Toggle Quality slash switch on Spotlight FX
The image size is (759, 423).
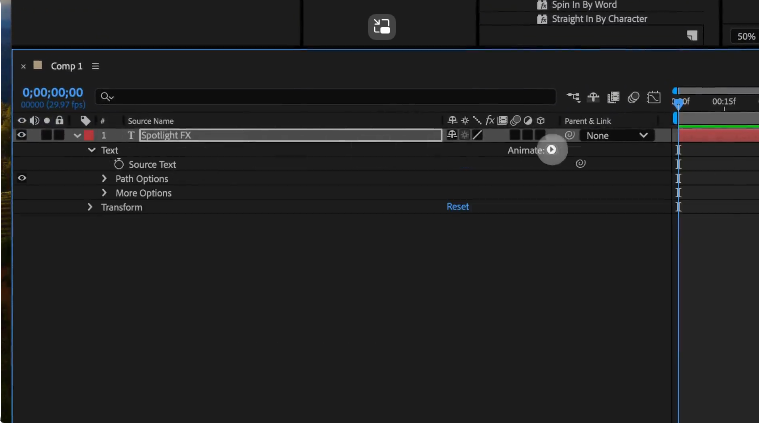[x=477, y=135]
